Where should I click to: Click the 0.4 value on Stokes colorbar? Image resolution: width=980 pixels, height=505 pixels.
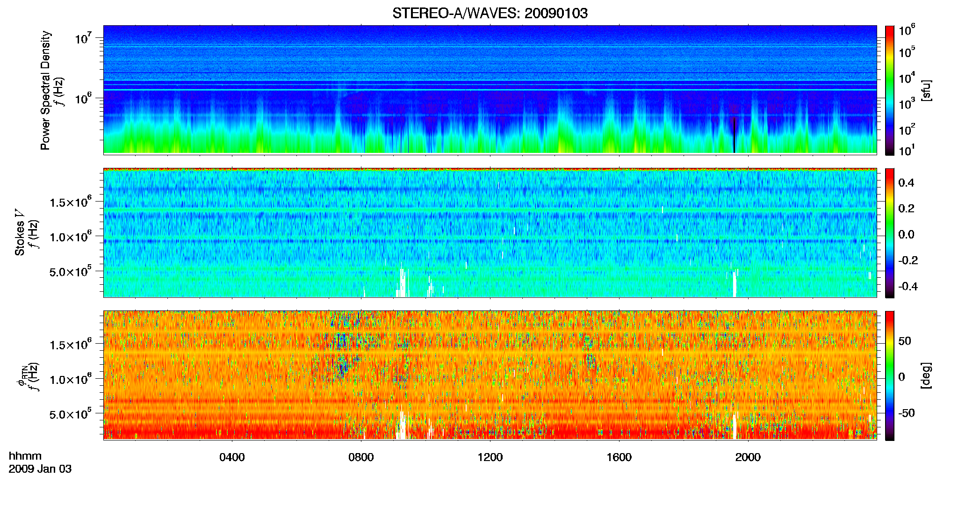click(906, 183)
